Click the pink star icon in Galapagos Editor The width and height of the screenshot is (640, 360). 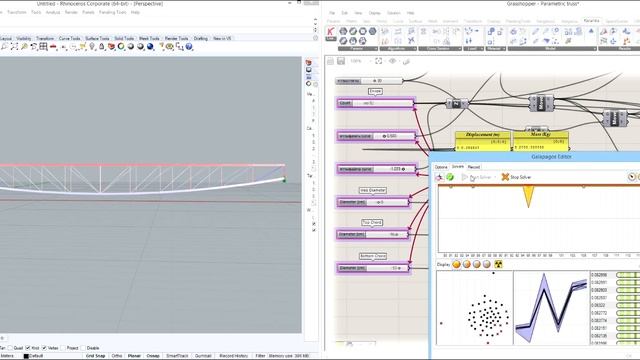[439, 177]
